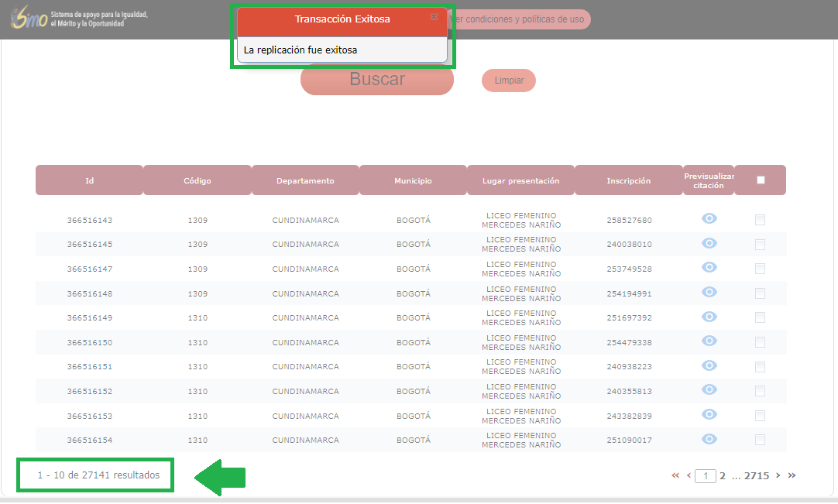The image size is (838, 504).
Task: Open citation preview for Id 366516148
Action: 709,293
